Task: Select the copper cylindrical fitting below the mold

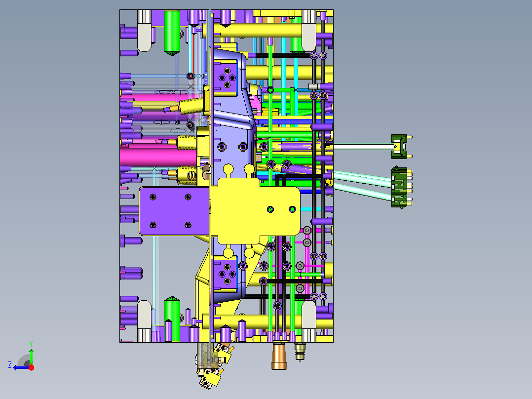Action: pyautogui.click(x=279, y=356)
